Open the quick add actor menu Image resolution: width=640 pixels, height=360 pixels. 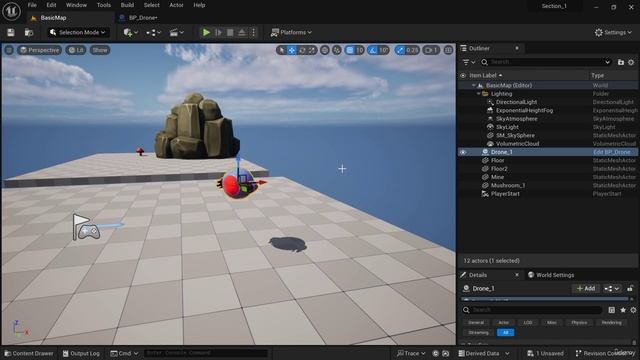click(x=130, y=32)
